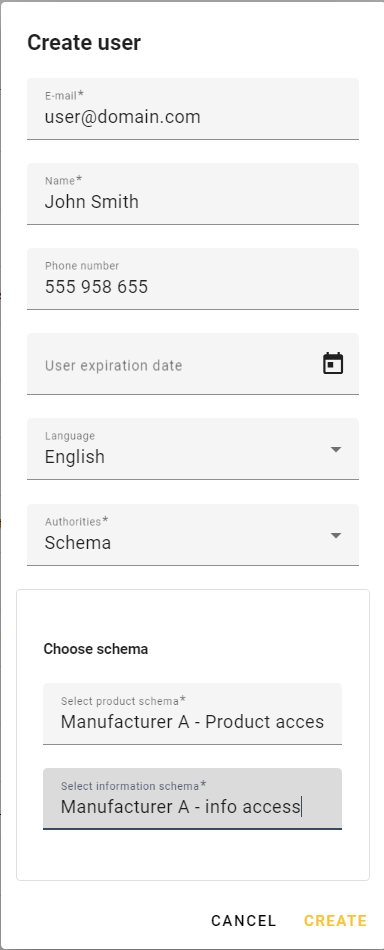The image size is (384, 950).
Task: Click the yellow CREATE button
Action: click(x=336, y=921)
